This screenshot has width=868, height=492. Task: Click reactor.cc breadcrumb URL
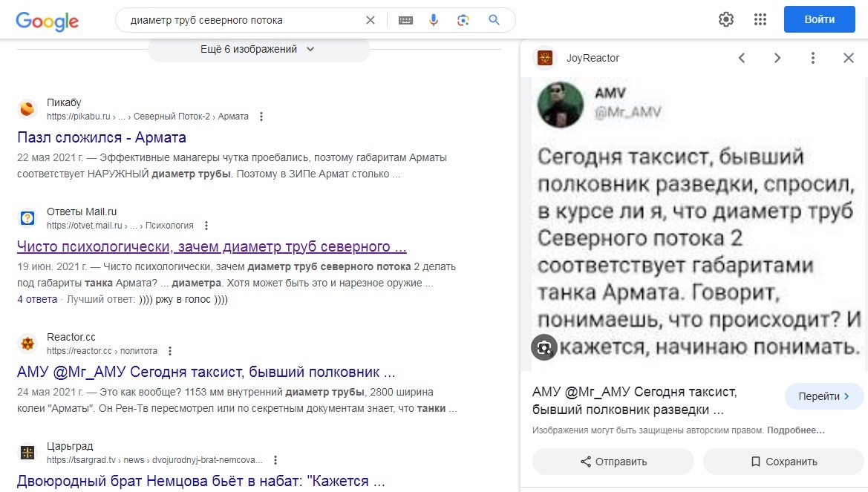point(102,351)
